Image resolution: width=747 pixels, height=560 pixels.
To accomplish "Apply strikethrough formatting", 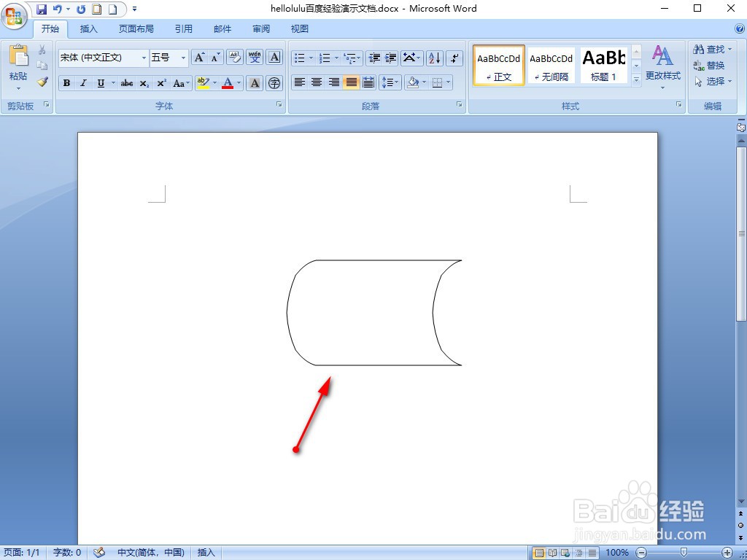I will pos(127,83).
